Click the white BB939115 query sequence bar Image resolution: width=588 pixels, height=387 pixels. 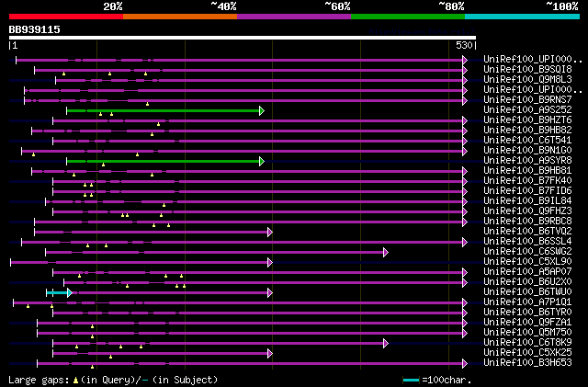click(243, 38)
